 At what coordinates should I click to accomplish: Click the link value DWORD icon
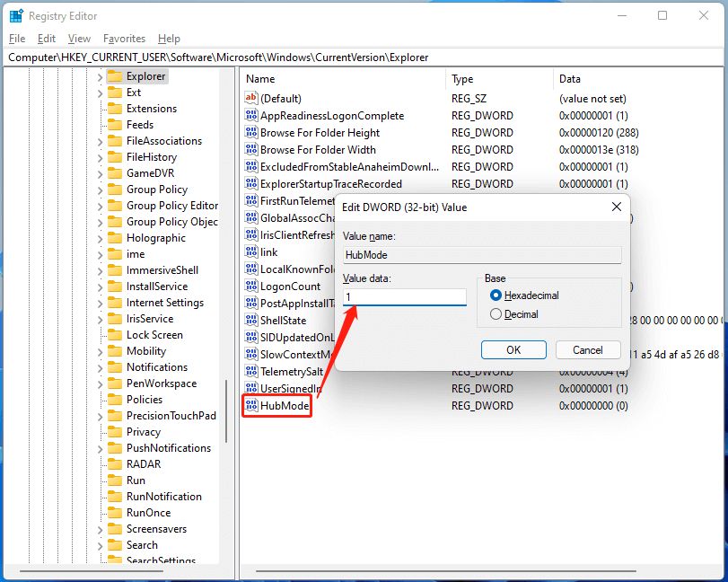click(x=251, y=251)
